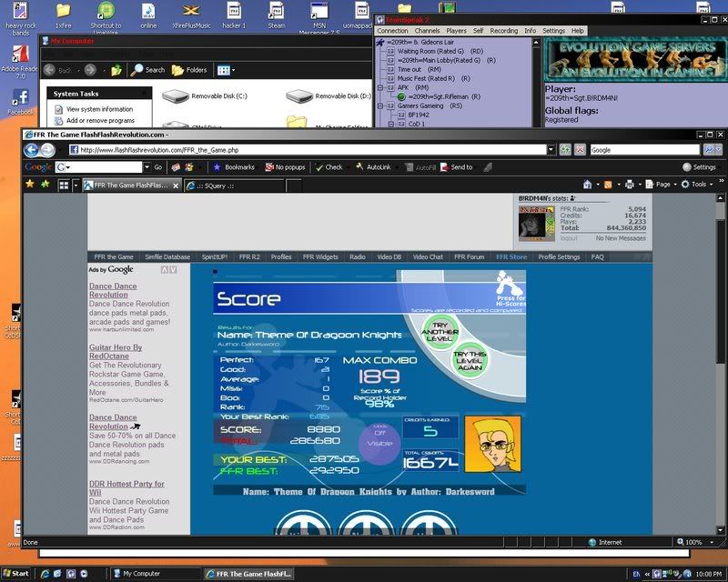Click the Start button on taskbar
Viewport: 728px width, 582px height.
tap(15, 574)
